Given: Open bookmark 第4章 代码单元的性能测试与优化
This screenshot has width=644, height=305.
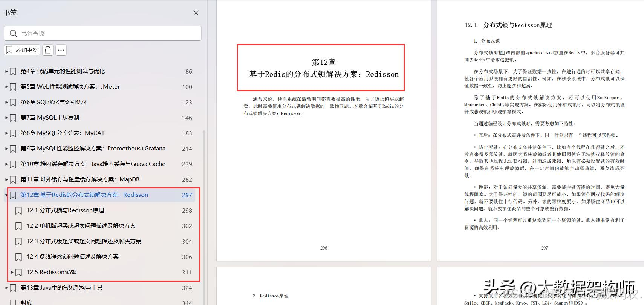Looking at the screenshot, I should (63, 71).
